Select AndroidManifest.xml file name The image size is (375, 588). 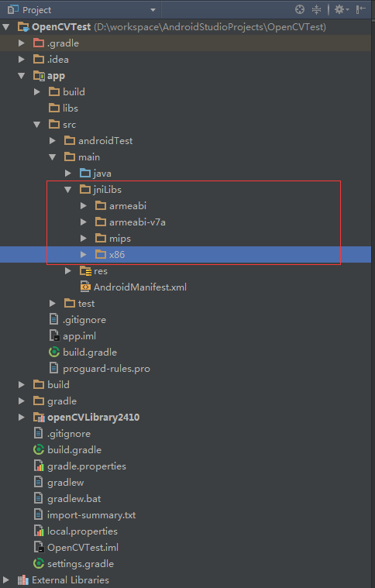coord(140,287)
